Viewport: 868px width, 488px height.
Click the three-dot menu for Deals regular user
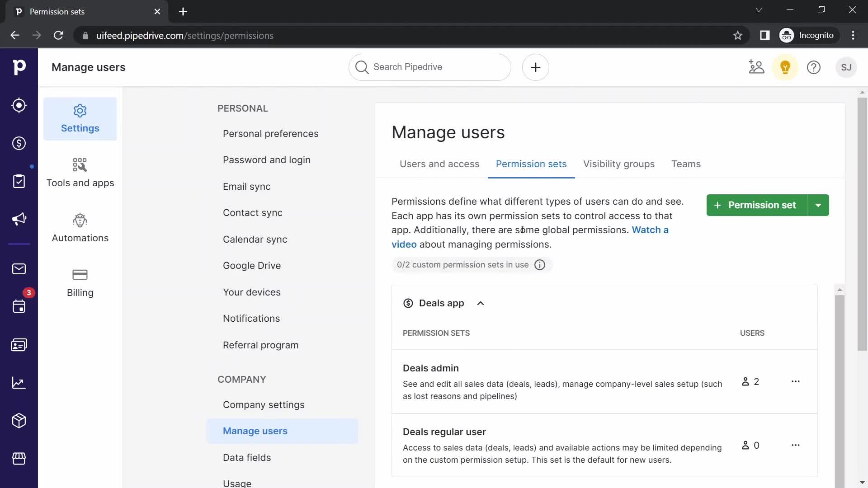795,445
